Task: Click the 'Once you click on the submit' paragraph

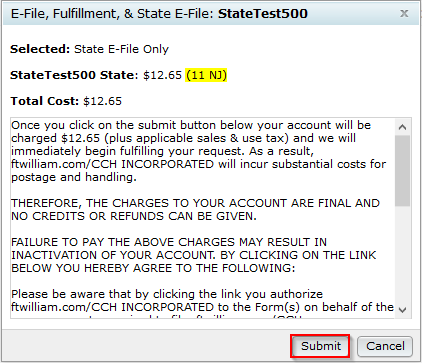Action: pos(198,151)
